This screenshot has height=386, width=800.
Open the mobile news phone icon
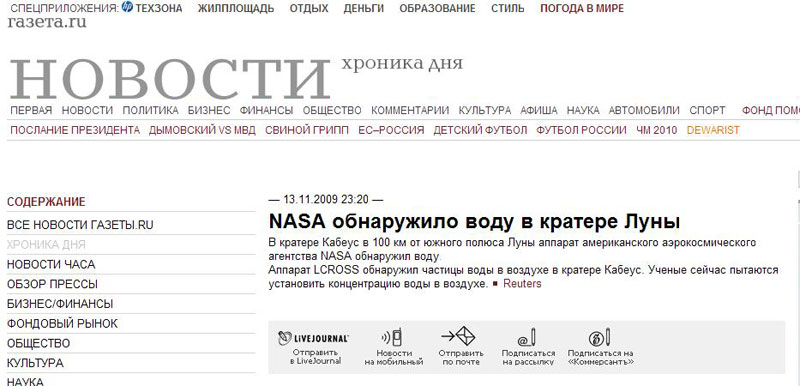392,338
